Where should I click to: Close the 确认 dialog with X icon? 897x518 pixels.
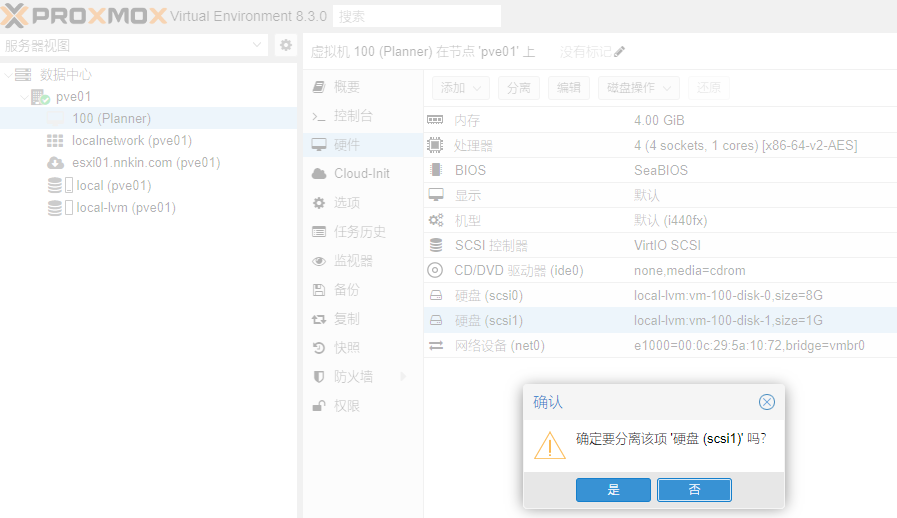pos(766,402)
